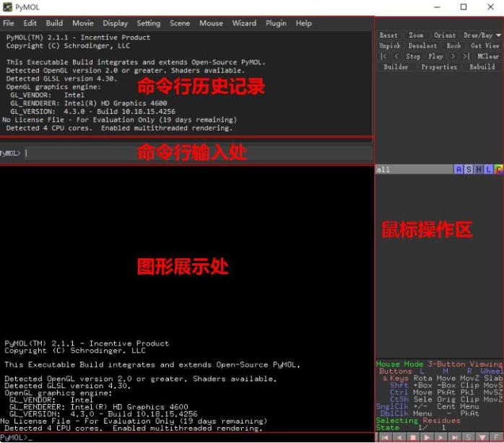Click the bottom down-triangle icon
Viewport: 504px width, 443px height.
pos(482,437)
